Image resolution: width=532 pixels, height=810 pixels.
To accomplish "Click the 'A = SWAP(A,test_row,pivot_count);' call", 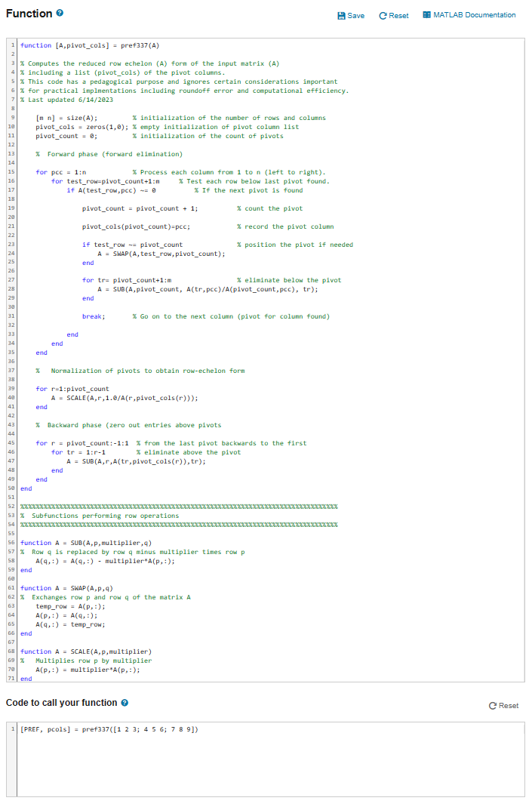I will [x=161, y=254].
